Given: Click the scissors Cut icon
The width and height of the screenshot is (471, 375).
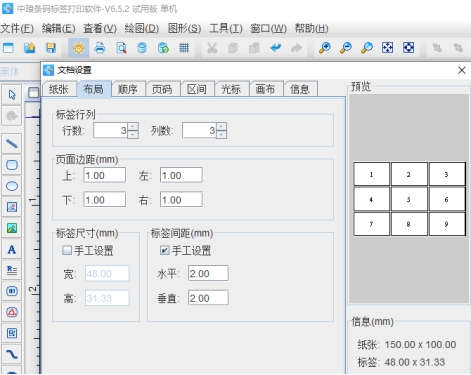Looking at the screenshot, I should pyautogui.click(x=212, y=48).
